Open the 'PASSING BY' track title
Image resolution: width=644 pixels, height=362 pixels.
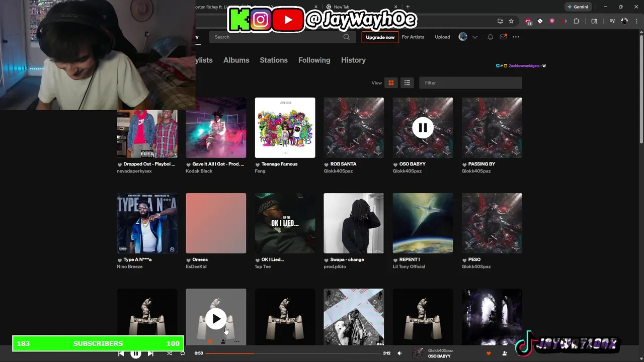click(481, 164)
